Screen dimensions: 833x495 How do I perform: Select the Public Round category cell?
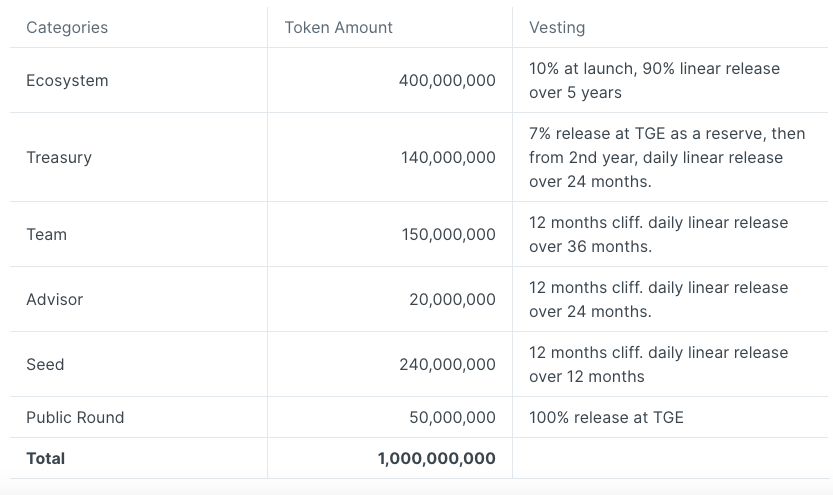click(75, 418)
